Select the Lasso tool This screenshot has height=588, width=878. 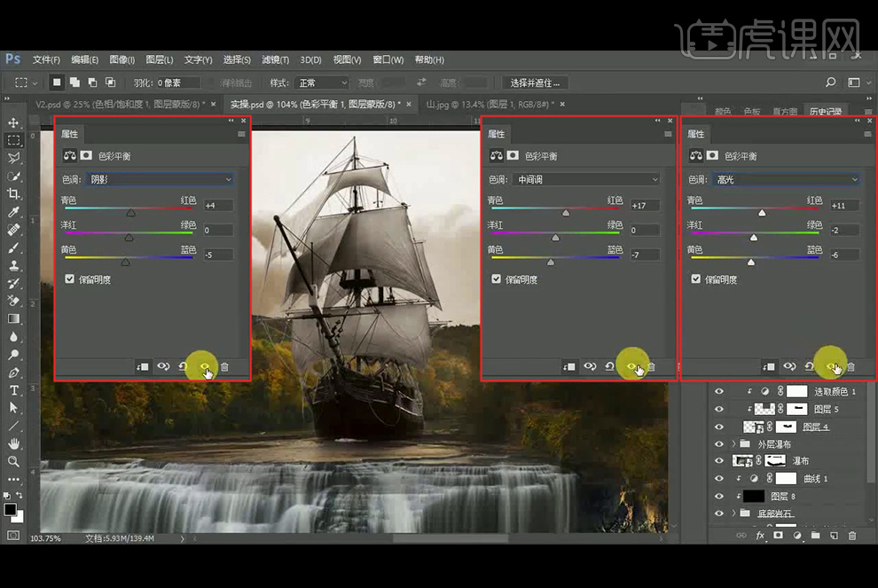click(x=13, y=158)
